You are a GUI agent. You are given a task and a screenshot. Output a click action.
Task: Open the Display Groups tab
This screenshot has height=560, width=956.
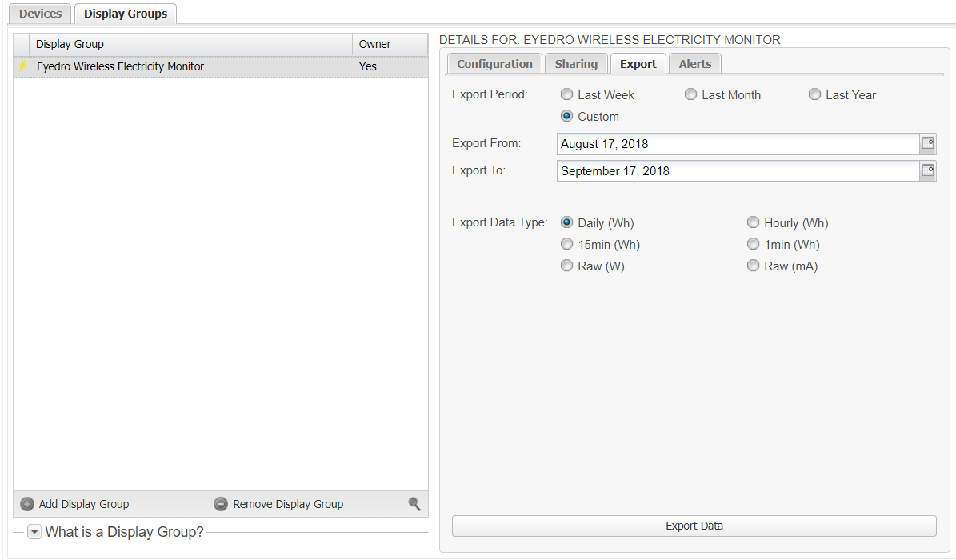tap(126, 14)
